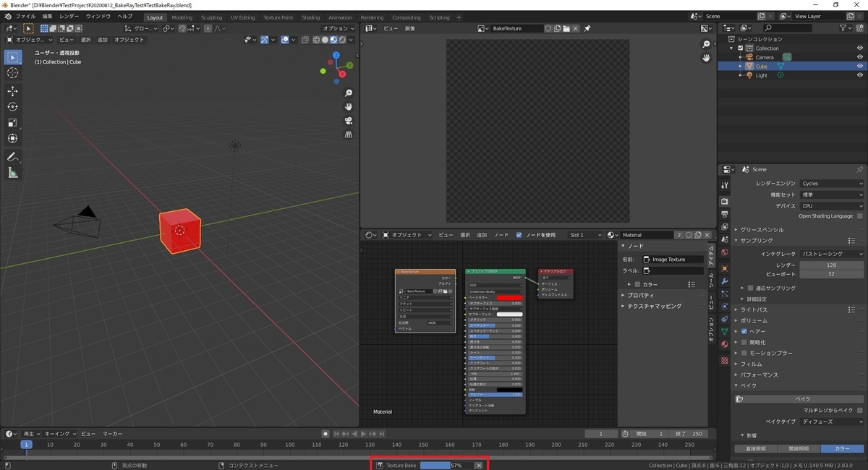Select the Measure tool

(12, 173)
